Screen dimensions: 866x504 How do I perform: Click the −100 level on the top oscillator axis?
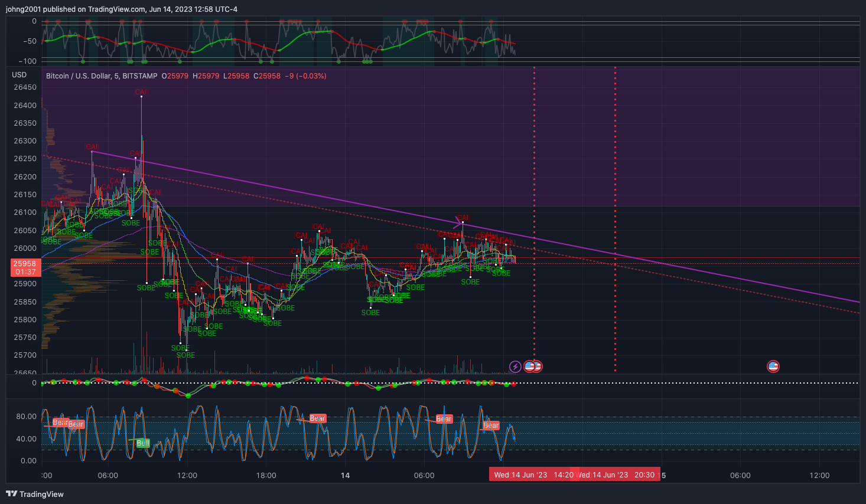pos(27,61)
